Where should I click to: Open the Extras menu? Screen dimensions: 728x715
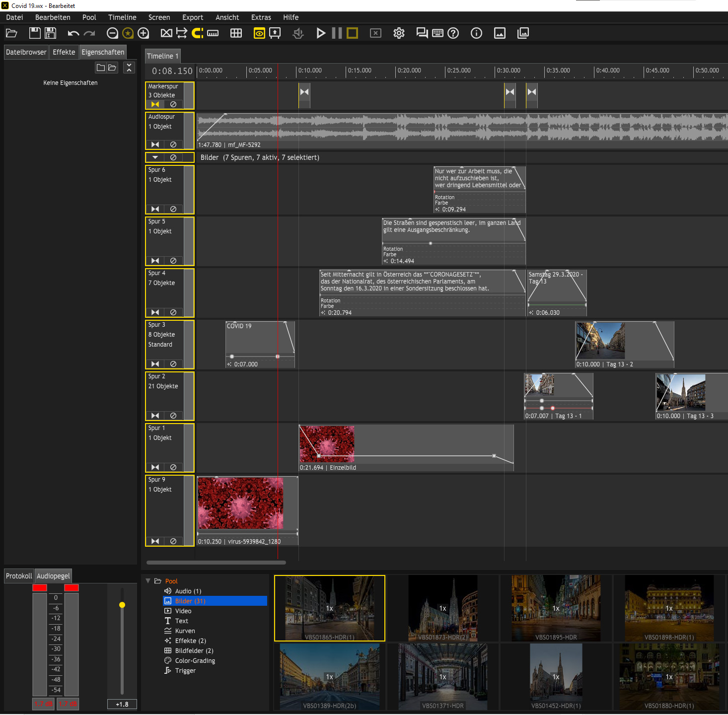pyautogui.click(x=261, y=17)
